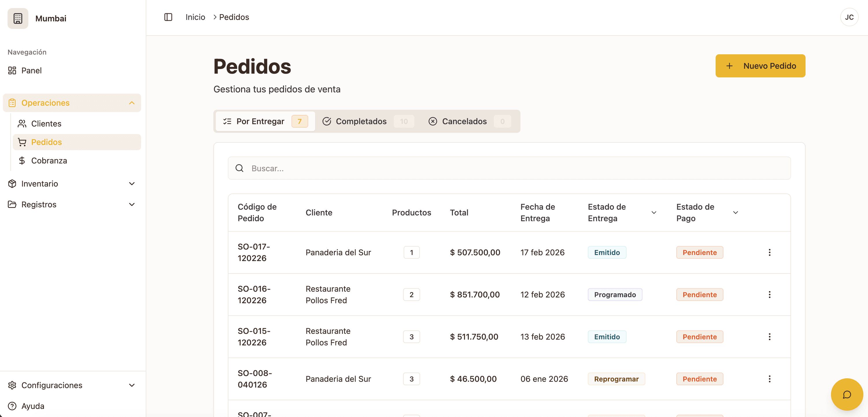The image size is (868, 417).
Task: Click the Inventario package icon
Action: point(12,184)
